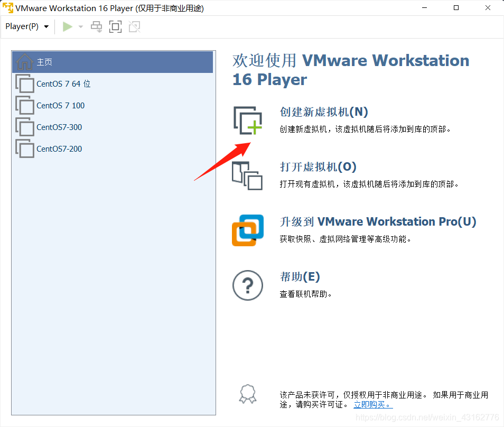Click VM icon next to CentOS 7 100
Viewport: 504px width, 427px height.
(25, 106)
